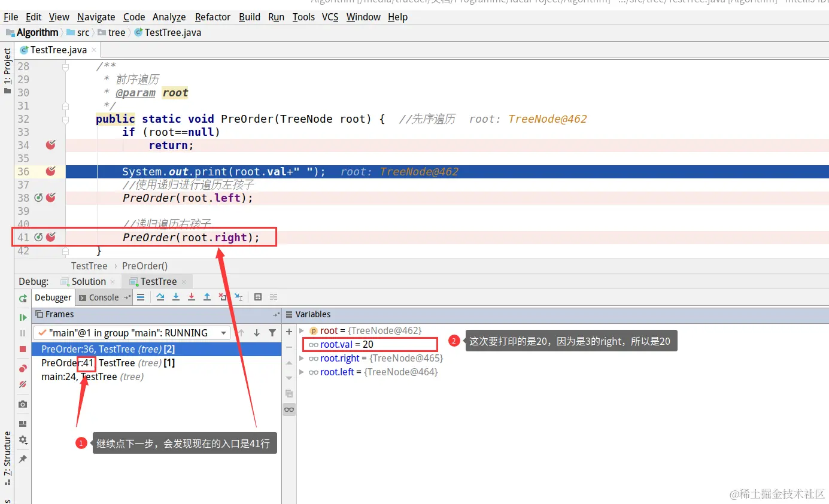Click the Pause Program icon in debug sidebar

[23, 333]
